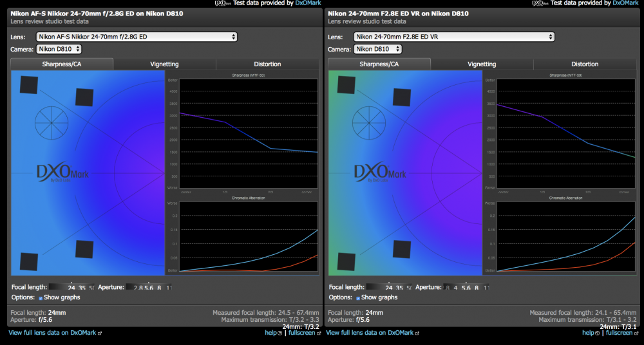Click the help link under the F2.8E VR panel
The height and width of the screenshot is (345, 644).
point(588,333)
